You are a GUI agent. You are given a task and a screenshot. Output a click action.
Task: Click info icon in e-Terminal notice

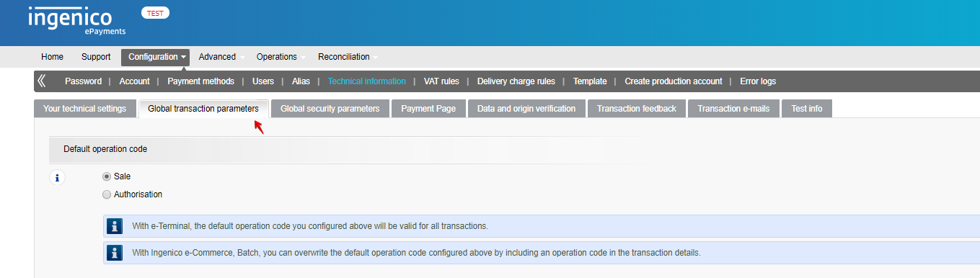(115, 225)
